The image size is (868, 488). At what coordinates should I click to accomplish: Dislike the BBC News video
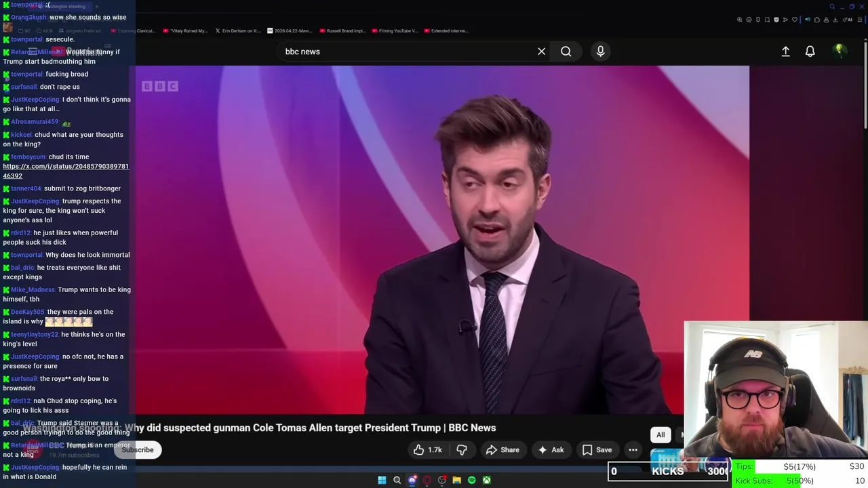pos(462,449)
